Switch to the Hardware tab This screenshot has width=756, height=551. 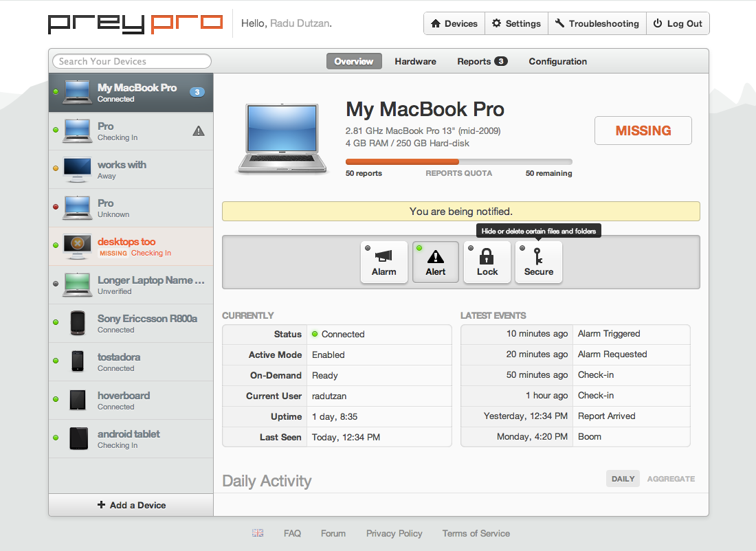[415, 61]
